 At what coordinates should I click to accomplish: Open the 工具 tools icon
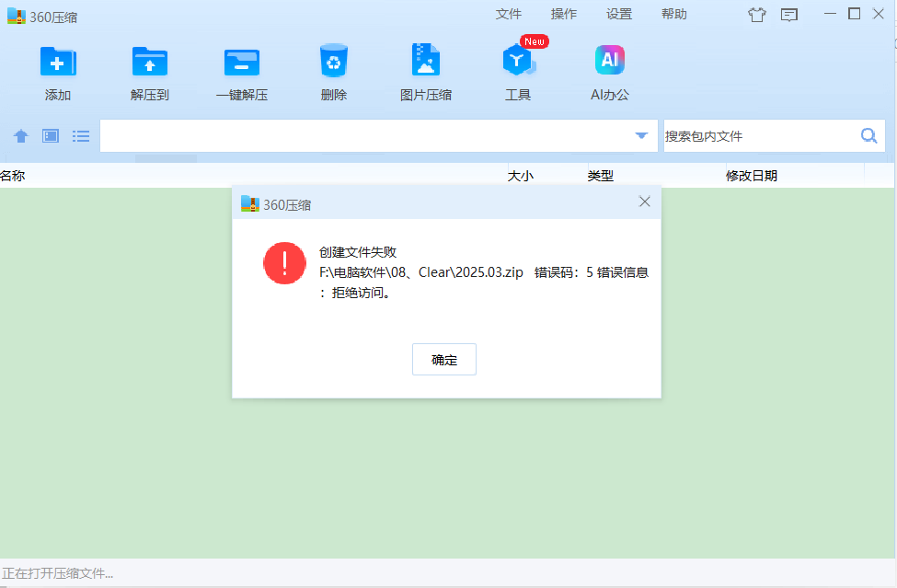point(518,62)
